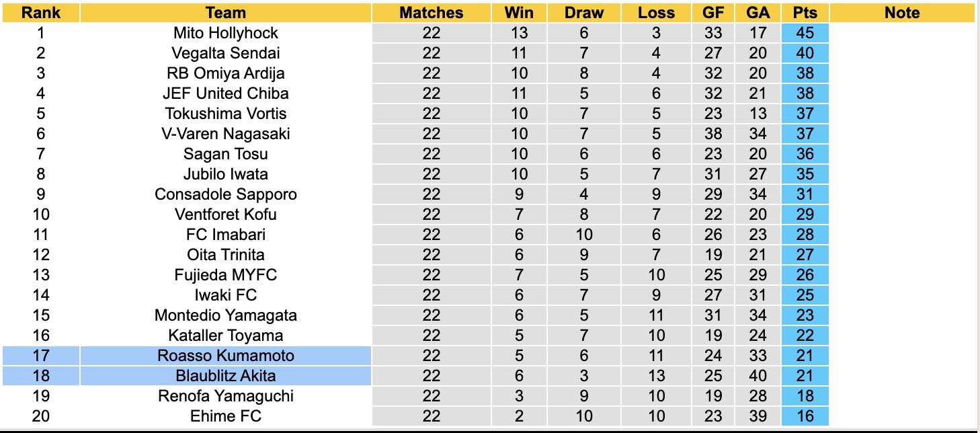Open the Mito Hollyhock team entry

[x=226, y=33]
